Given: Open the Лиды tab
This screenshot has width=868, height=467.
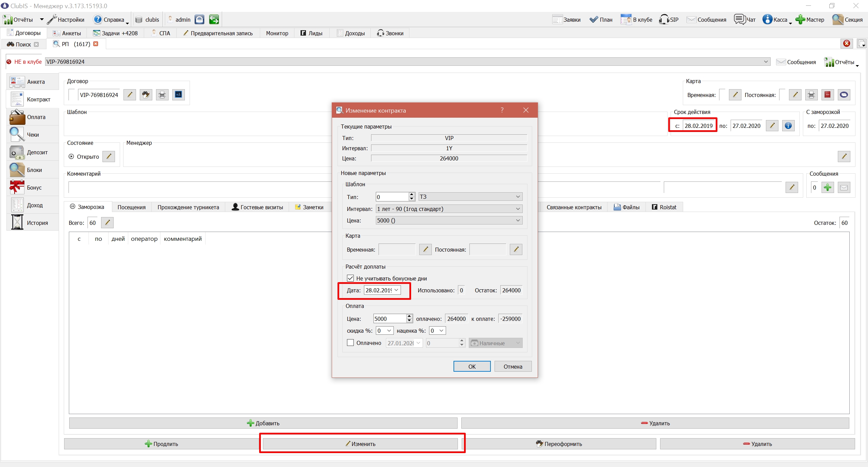Looking at the screenshot, I should click(x=311, y=33).
